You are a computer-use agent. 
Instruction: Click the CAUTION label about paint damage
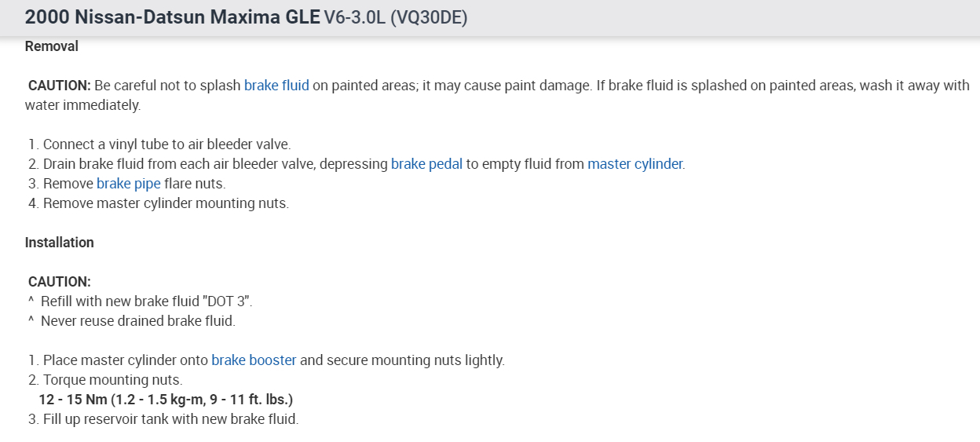(60, 86)
